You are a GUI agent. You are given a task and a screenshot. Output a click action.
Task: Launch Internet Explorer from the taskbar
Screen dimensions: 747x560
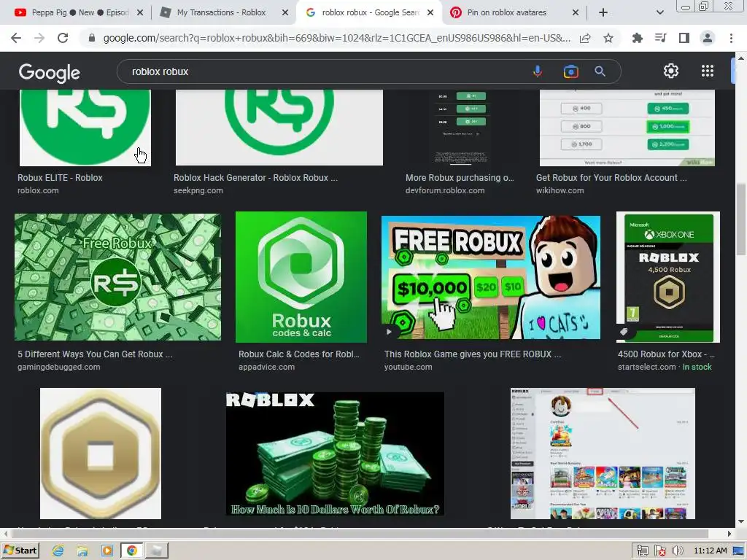[x=58, y=551]
